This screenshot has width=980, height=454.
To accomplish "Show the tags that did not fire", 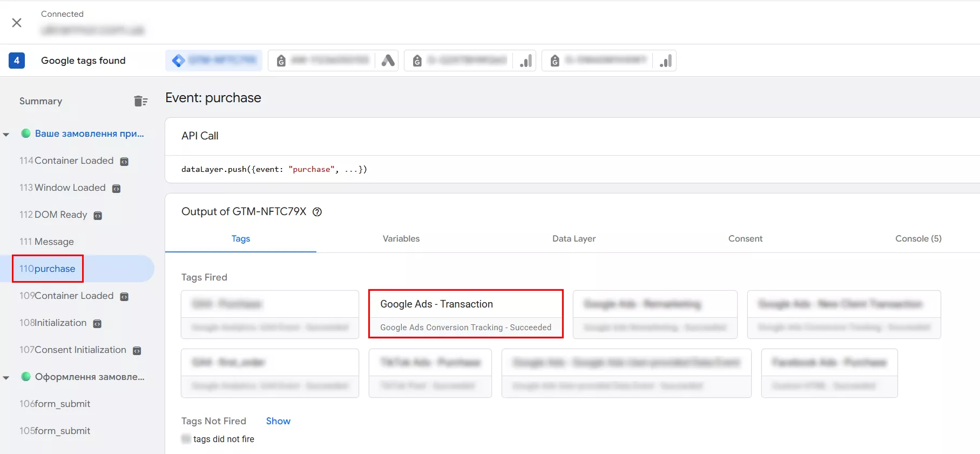I will (278, 421).
